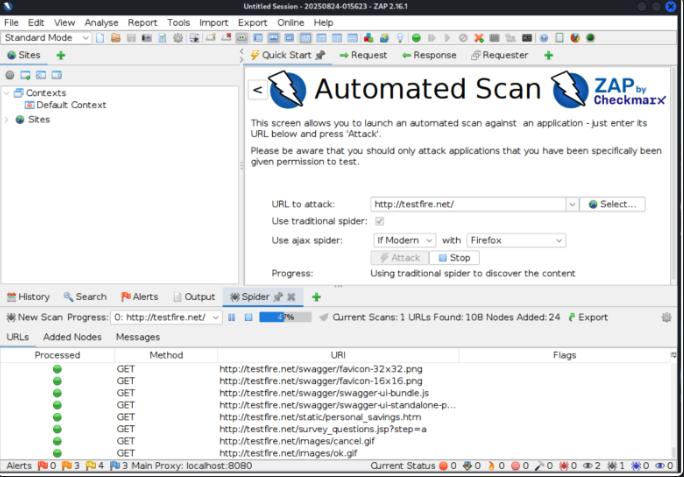Switch to the Alerts tab
684x477 pixels.
click(x=140, y=297)
